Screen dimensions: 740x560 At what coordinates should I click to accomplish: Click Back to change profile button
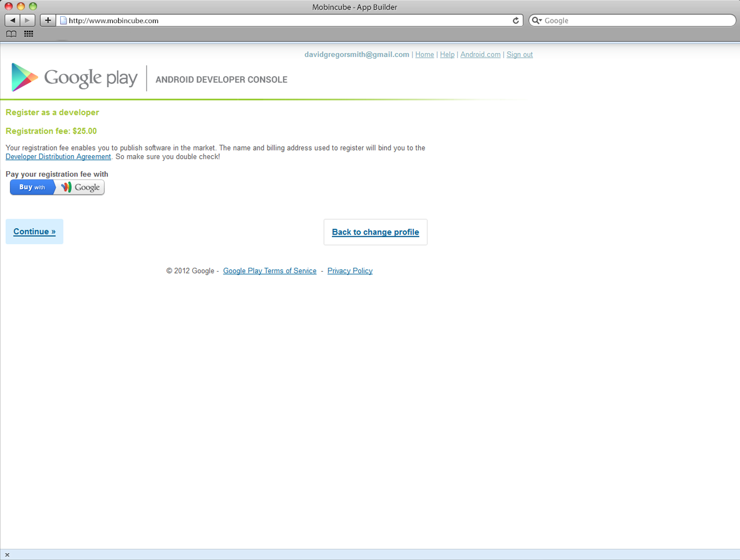point(375,232)
